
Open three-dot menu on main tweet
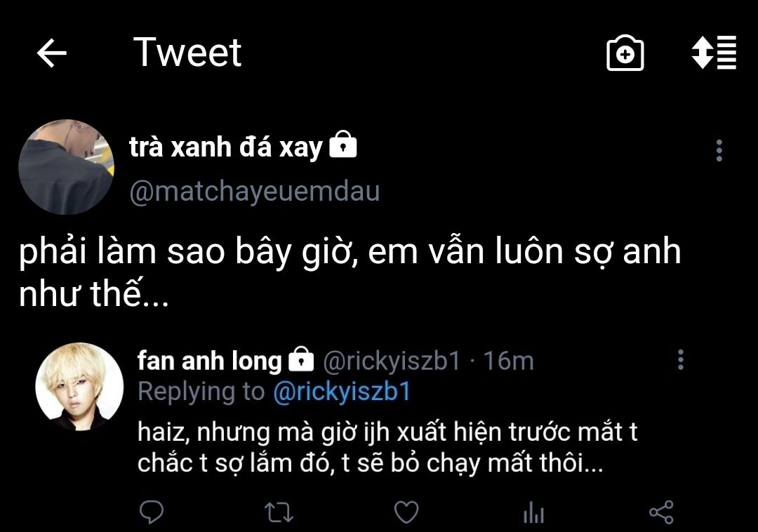[719, 150]
